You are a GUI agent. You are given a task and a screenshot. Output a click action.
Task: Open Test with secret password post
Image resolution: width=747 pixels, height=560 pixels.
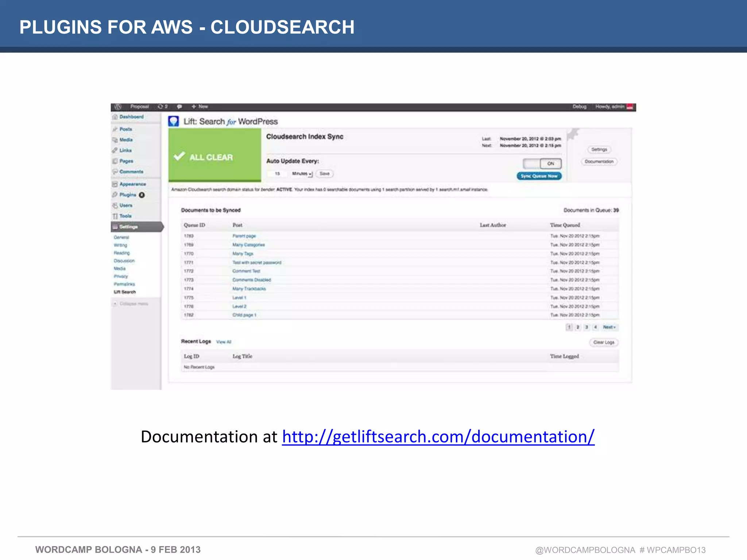pos(257,262)
